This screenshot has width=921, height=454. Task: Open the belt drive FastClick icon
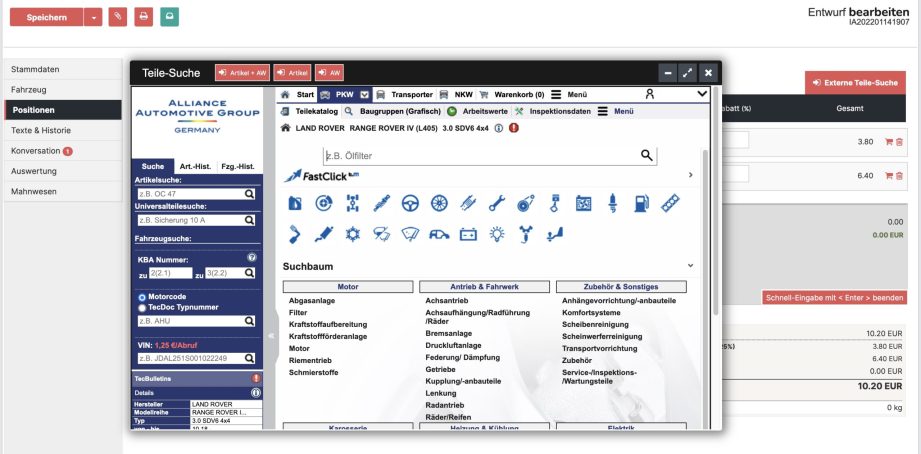tap(526, 203)
